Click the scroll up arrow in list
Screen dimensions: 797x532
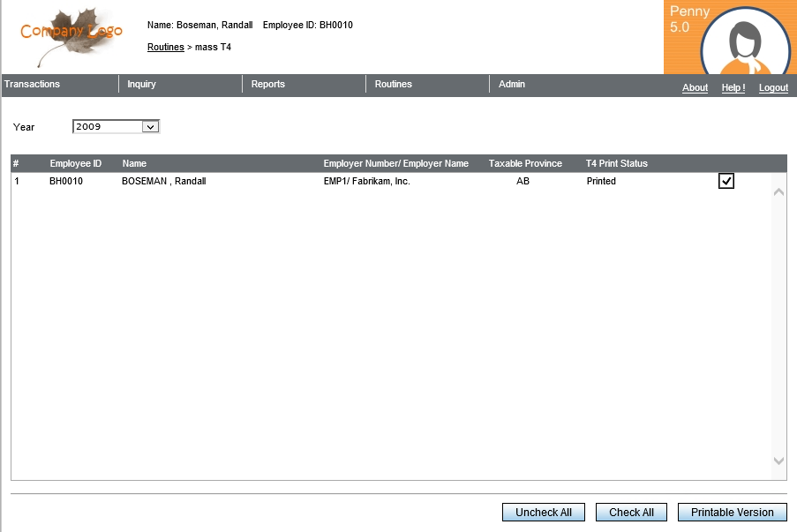pyautogui.click(x=778, y=192)
